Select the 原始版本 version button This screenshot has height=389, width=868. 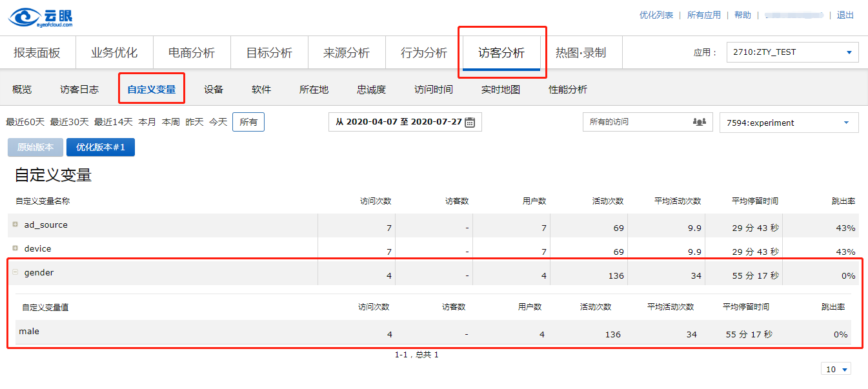(x=35, y=147)
